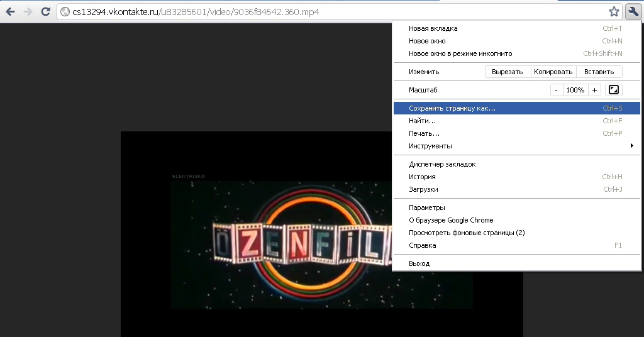Select О браузере Google Chrome
The width and height of the screenshot is (644, 337).
tap(517, 220)
